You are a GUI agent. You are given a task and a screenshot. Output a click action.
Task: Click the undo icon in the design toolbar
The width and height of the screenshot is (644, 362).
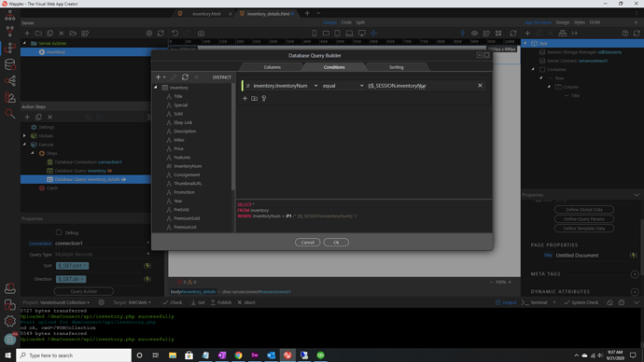[175, 34]
